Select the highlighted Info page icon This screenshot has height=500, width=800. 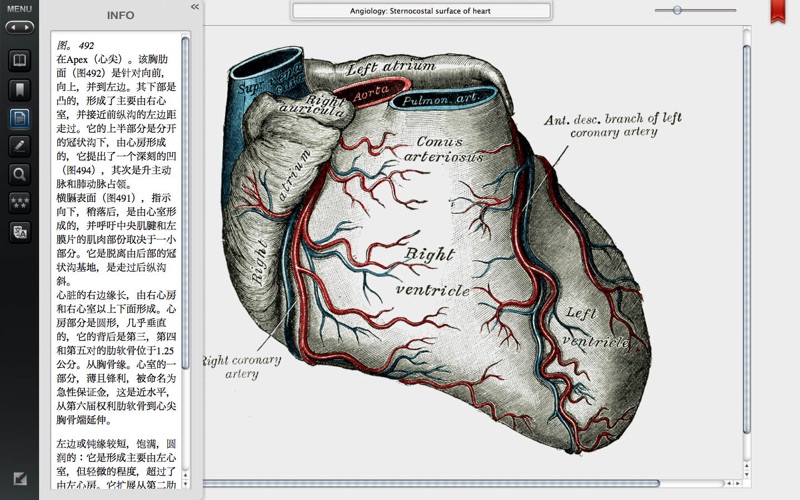[19, 118]
